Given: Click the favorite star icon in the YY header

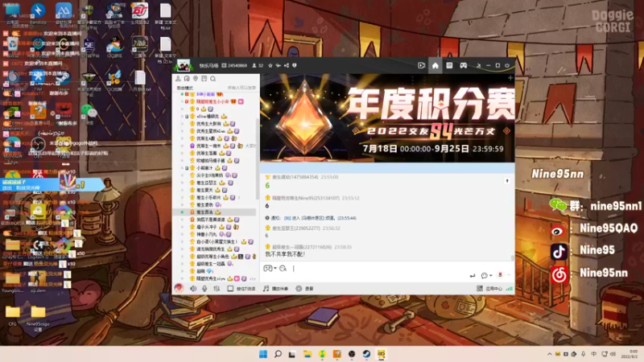Looking at the screenshot, I should (270, 66).
